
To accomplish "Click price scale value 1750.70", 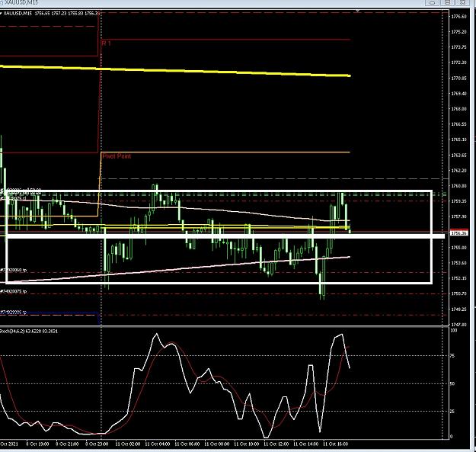I will click(459, 293).
